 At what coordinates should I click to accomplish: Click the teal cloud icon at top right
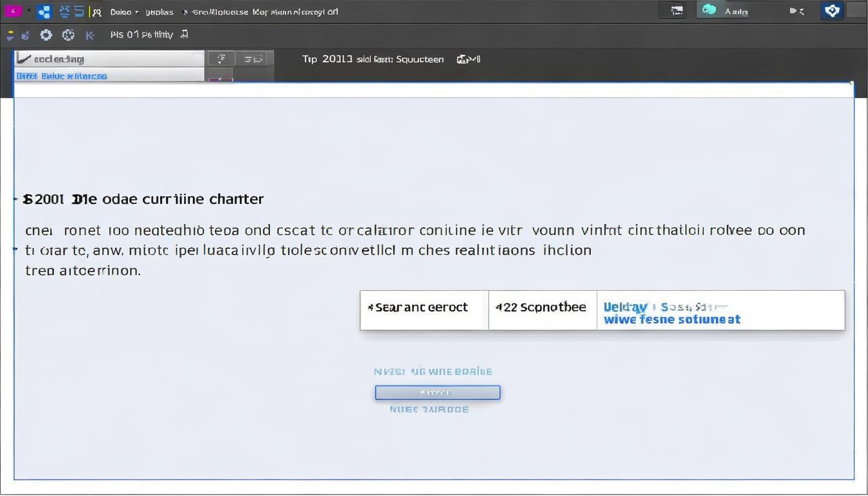pos(709,10)
